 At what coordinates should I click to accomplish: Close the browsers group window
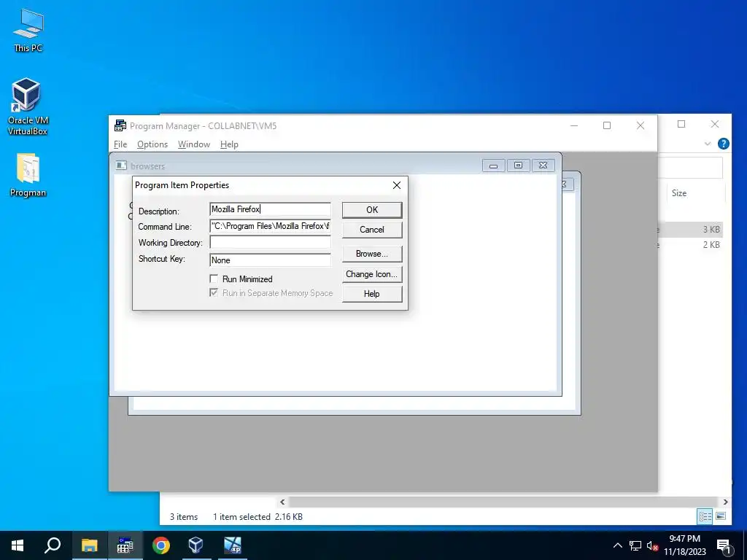click(543, 166)
